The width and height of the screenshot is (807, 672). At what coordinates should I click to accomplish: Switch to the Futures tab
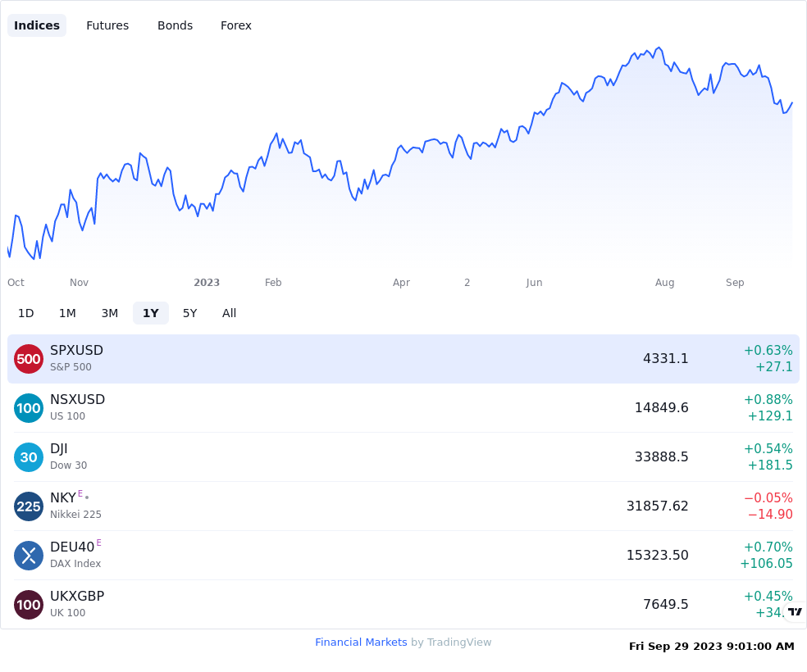[107, 25]
